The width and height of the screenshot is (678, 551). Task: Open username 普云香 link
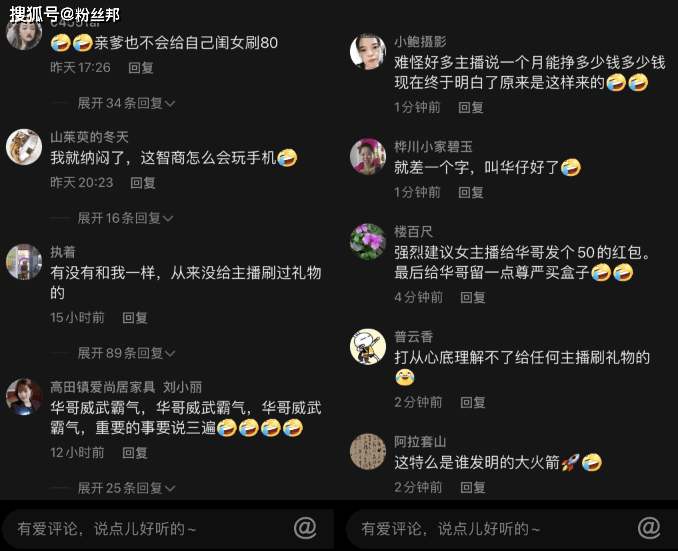413,336
